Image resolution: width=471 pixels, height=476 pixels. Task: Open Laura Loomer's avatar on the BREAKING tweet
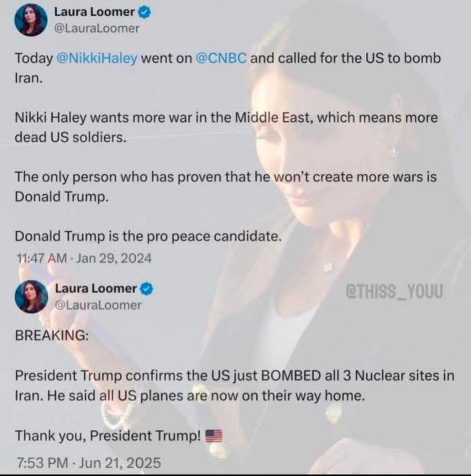[x=31, y=297]
